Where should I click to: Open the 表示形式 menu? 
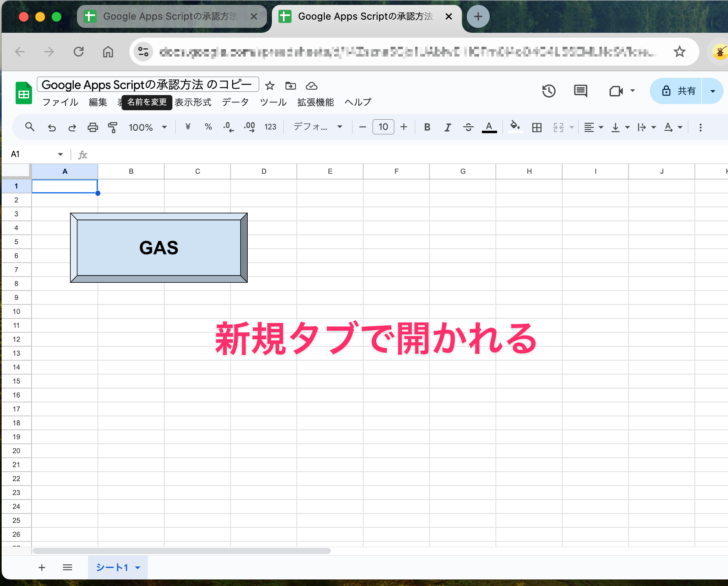click(x=193, y=102)
